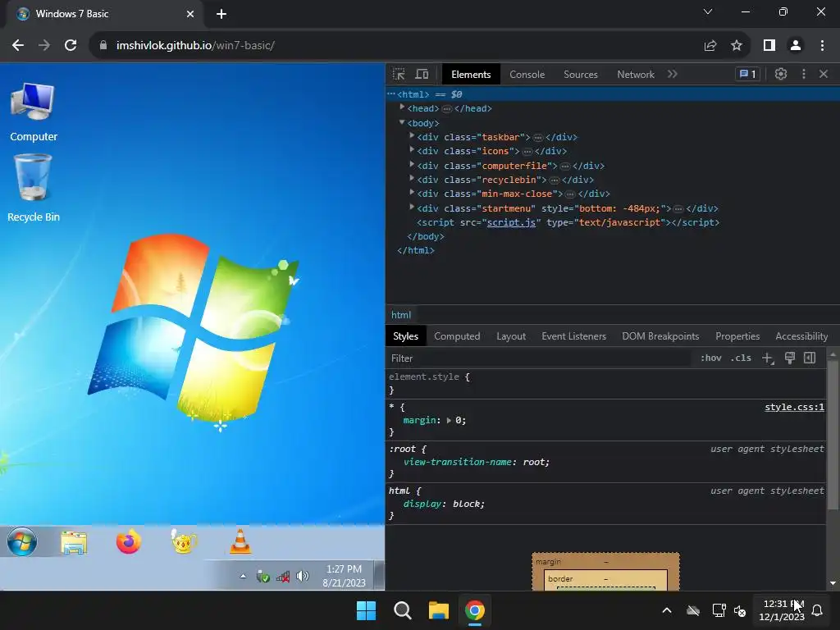This screenshot has height=630, width=840.
Task: Add a new style rule plus icon
Action: click(768, 358)
